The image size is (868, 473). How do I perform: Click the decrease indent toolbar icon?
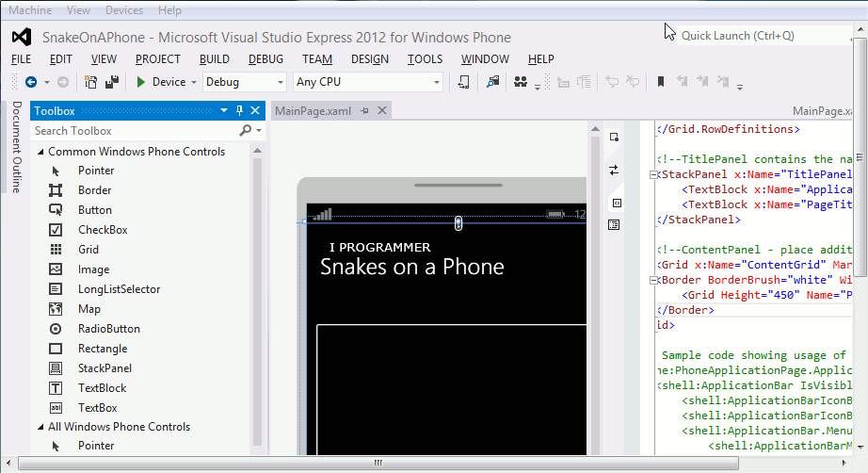(x=564, y=83)
